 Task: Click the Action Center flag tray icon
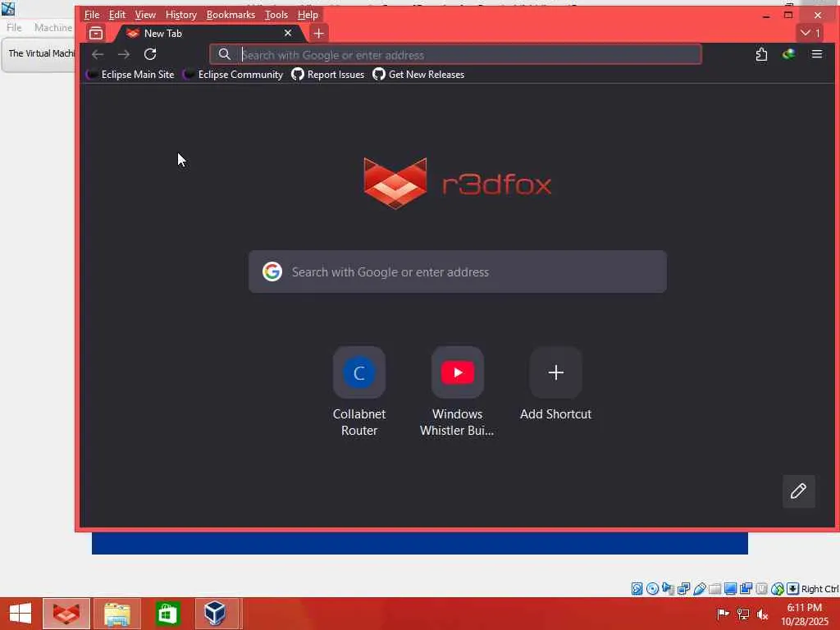click(723, 614)
